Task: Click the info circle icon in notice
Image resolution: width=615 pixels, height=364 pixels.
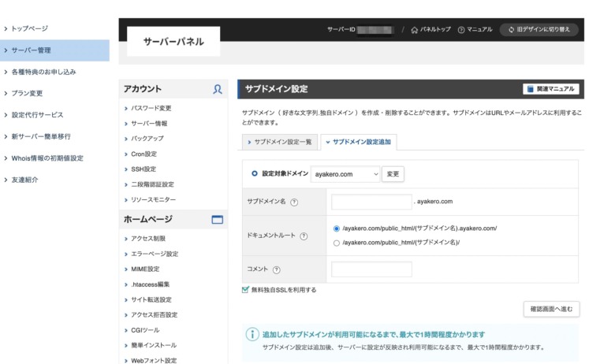Action: (x=252, y=334)
